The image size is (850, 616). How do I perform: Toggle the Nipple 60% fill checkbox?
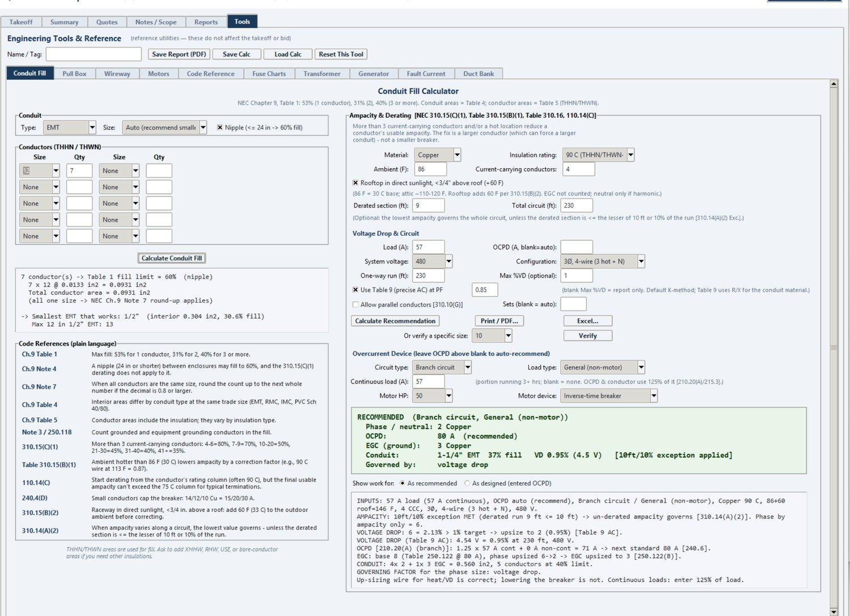(220, 128)
